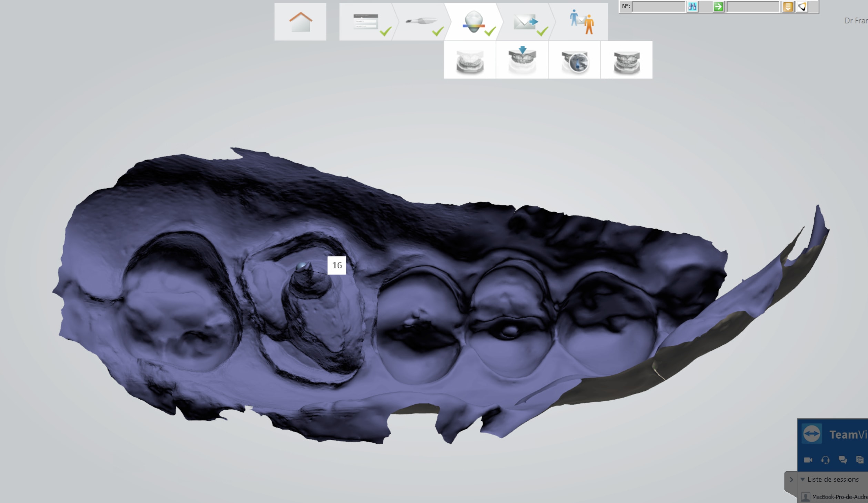Screen dimensions: 868x503
Task: Go to the scanner wand step
Action: coord(421,22)
